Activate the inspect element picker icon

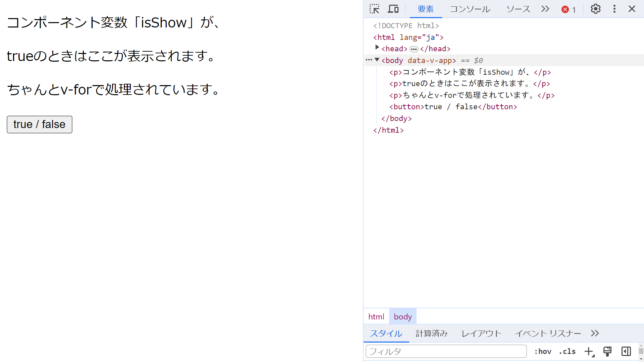(x=374, y=9)
